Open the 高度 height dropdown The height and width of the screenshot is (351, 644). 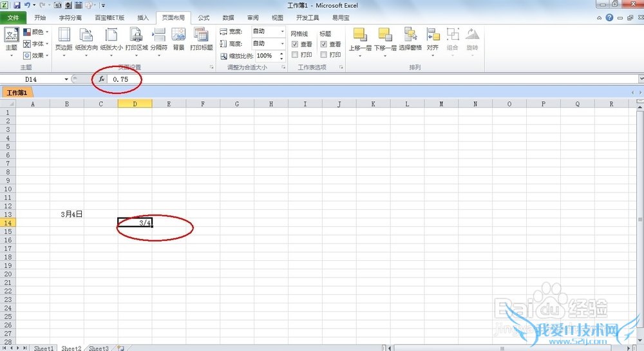282,43
